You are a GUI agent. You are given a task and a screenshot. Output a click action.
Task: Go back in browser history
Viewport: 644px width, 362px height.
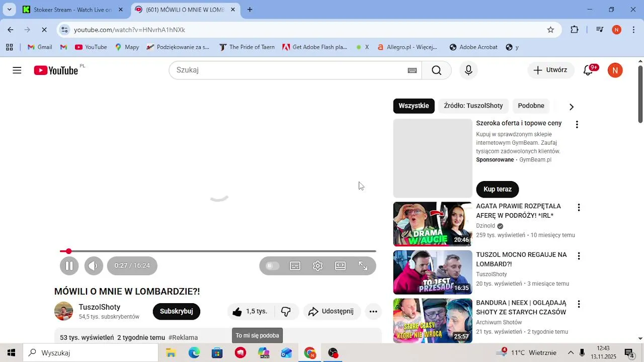pyautogui.click(x=11, y=30)
